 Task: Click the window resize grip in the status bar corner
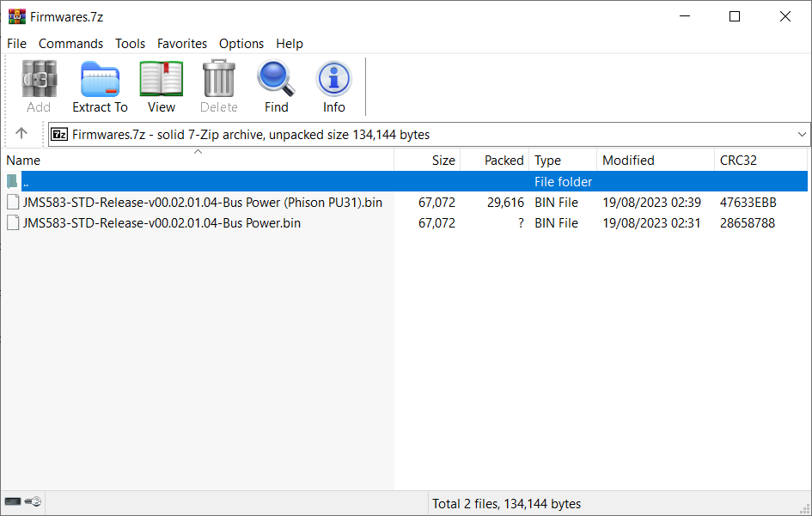coord(804,508)
